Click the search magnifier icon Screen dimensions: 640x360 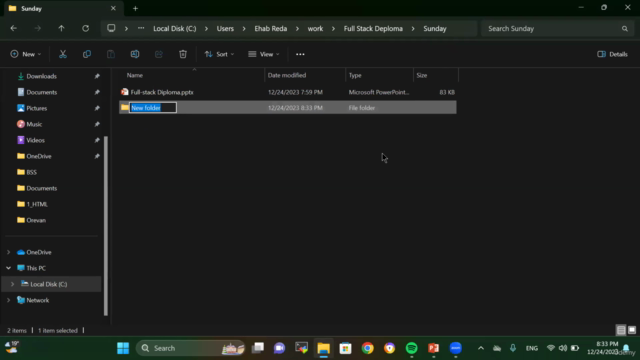tap(624, 29)
